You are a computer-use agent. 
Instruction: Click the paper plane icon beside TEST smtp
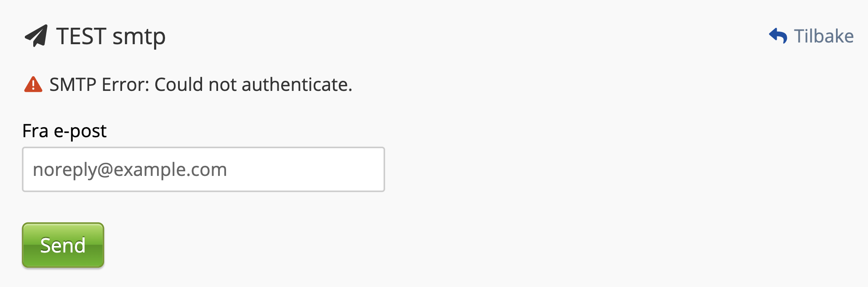[36, 36]
